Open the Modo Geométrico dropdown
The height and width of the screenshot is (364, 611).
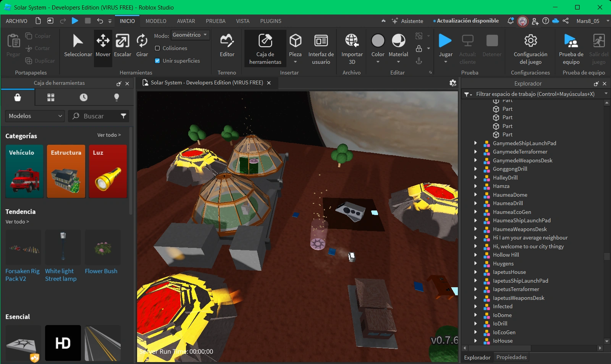pos(190,35)
